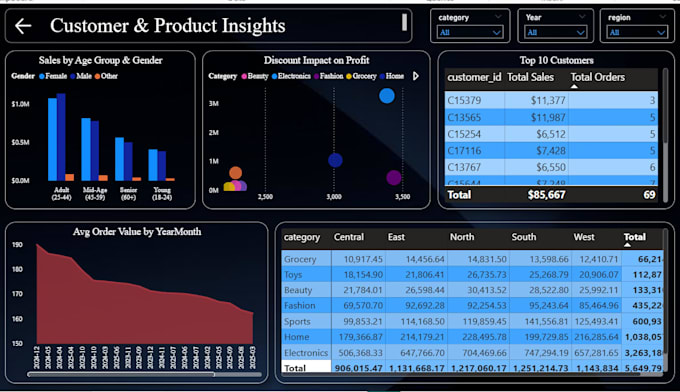680x392 pixels.
Task: Select the Home row in matrix
Action: pos(472,337)
